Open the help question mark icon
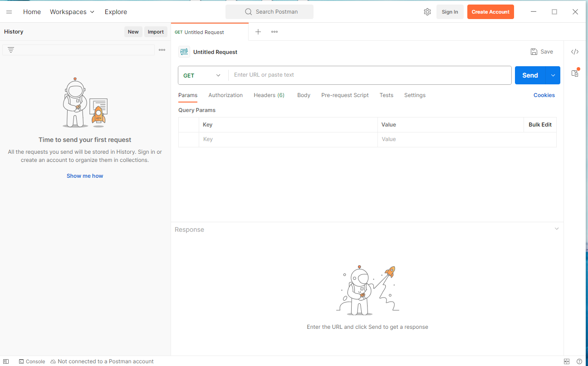 click(x=579, y=361)
